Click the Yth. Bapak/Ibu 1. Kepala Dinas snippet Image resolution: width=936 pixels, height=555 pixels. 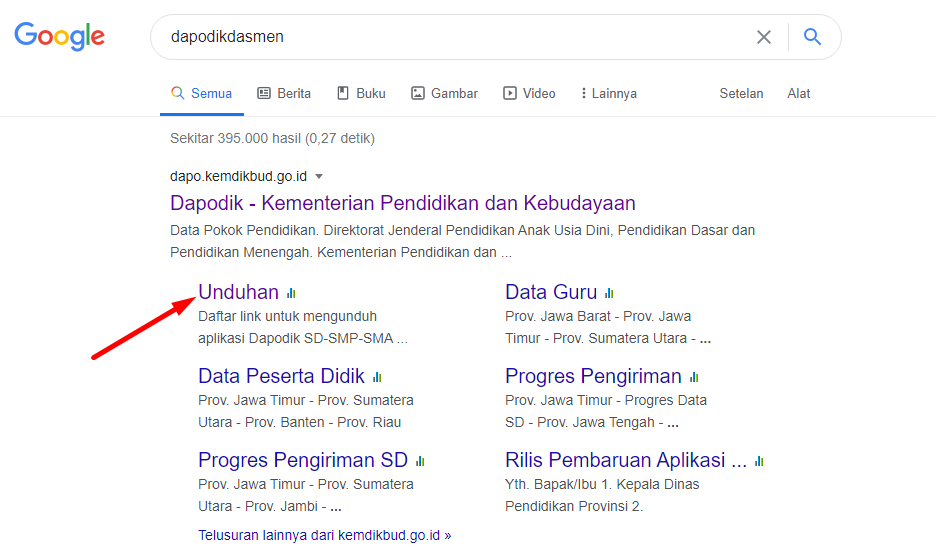coord(602,495)
